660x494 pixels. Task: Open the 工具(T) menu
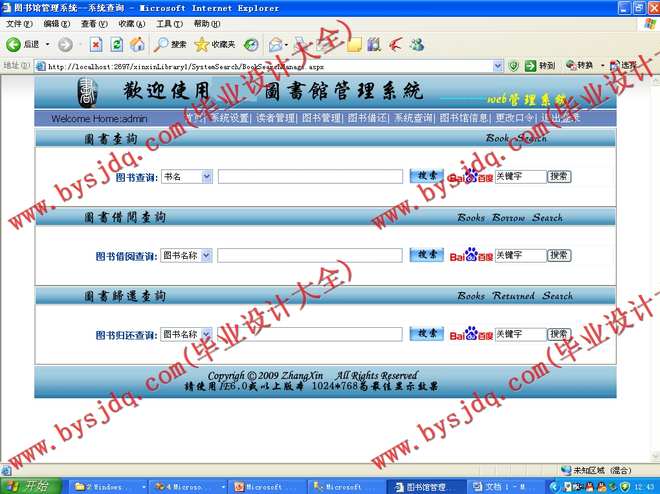click(169, 24)
